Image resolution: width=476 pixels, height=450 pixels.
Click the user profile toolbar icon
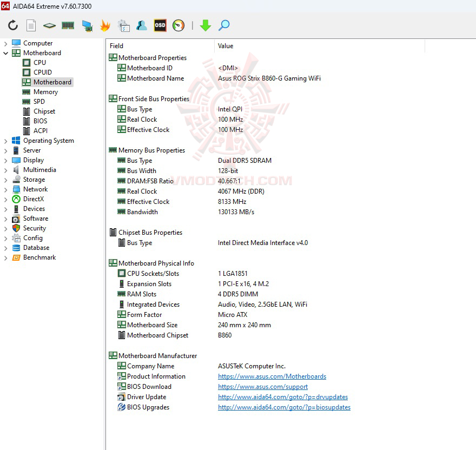(142, 25)
